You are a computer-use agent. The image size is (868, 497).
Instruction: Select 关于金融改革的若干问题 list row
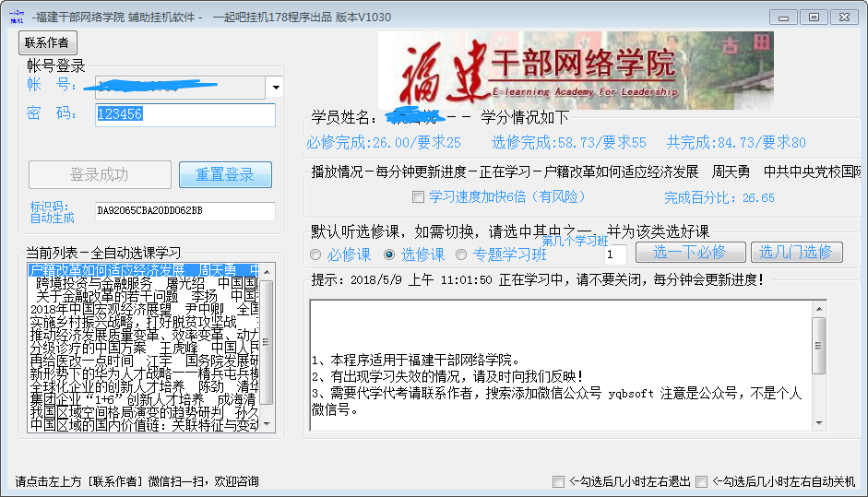pos(143,296)
